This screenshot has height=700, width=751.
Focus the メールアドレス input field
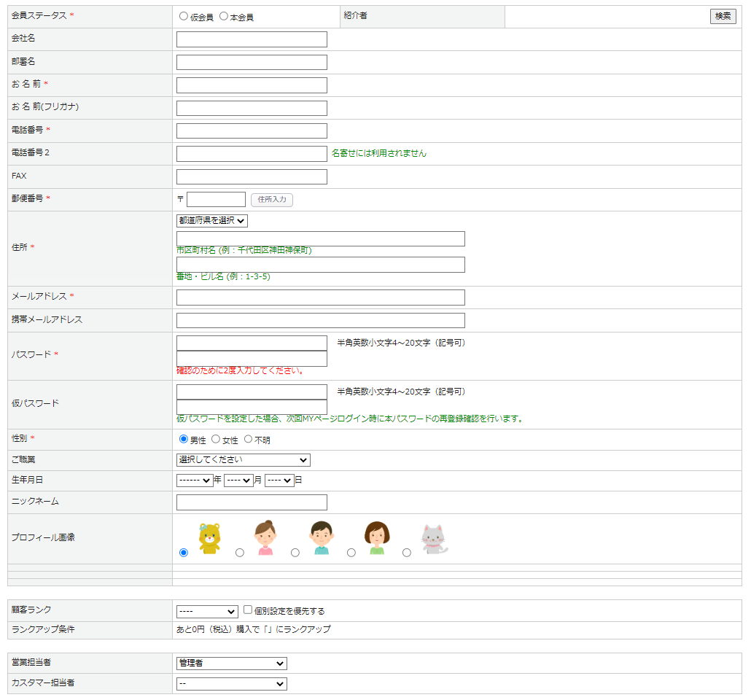[x=320, y=297]
